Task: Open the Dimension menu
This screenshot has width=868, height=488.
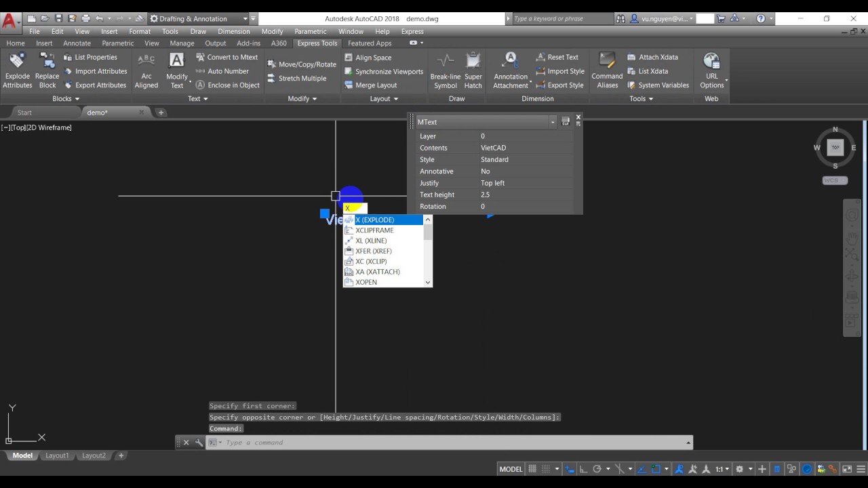Action: point(234,31)
